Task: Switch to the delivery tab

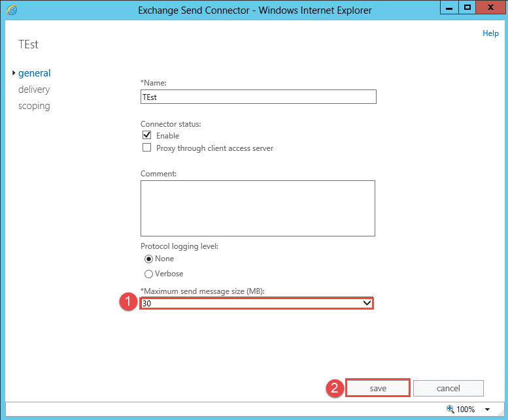Action: coord(34,89)
